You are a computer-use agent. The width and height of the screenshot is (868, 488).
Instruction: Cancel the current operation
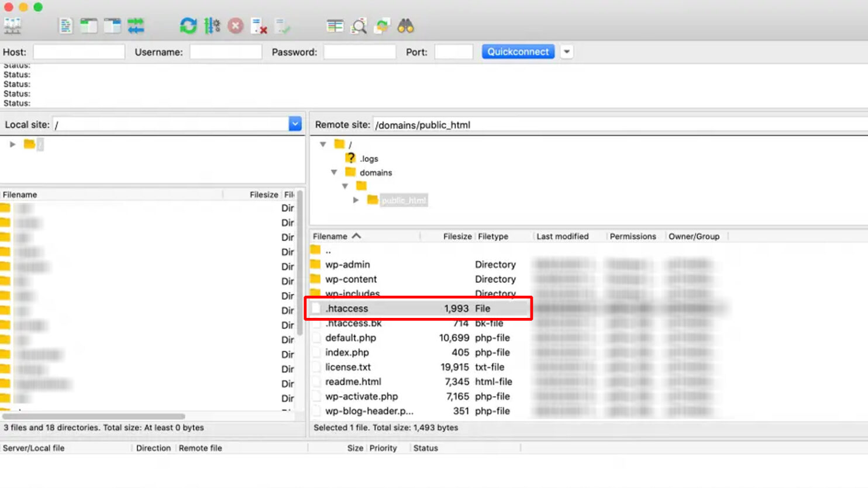pos(234,26)
